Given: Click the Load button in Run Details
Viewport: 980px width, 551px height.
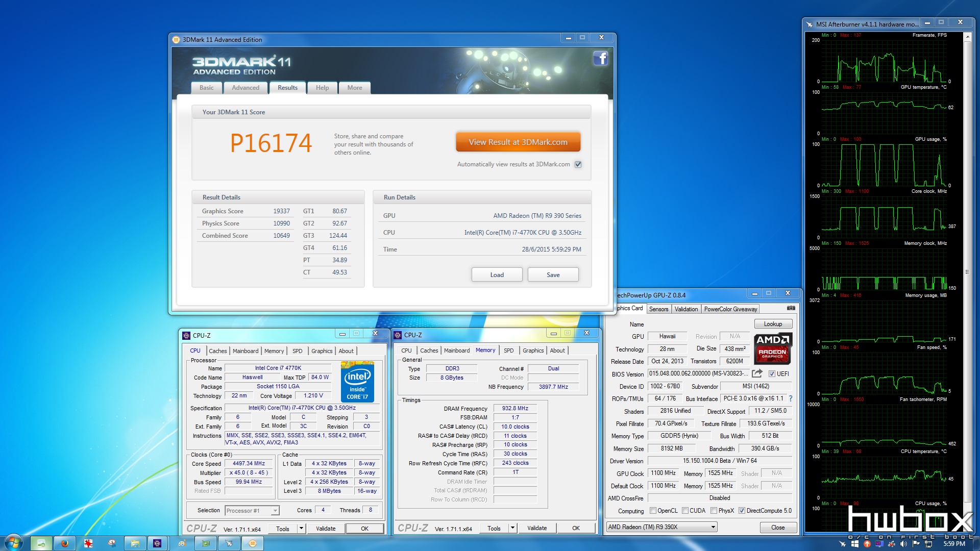Looking at the screenshot, I should pyautogui.click(x=497, y=274).
